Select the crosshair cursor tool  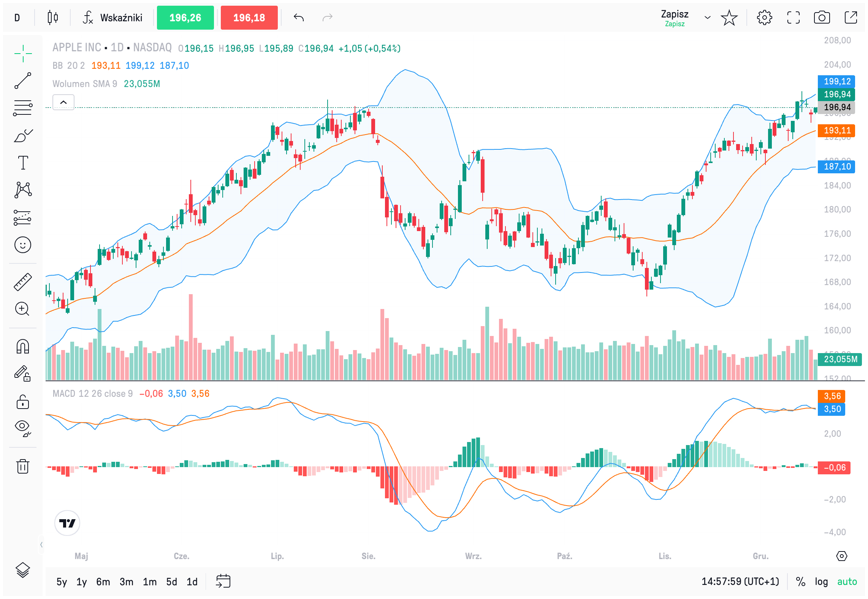(x=23, y=53)
